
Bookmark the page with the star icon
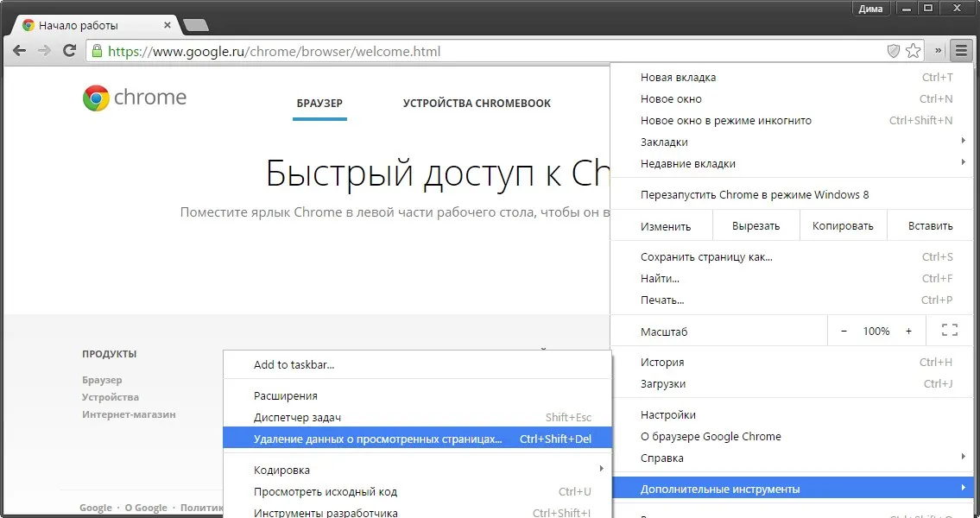pyautogui.click(x=914, y=51)
